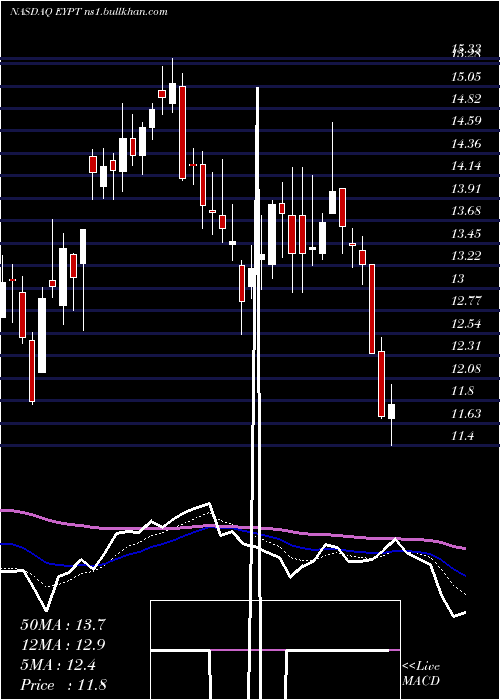Select the 13.22 price level label
This screenshot has height=700, width=500.
tap(466, 256)
